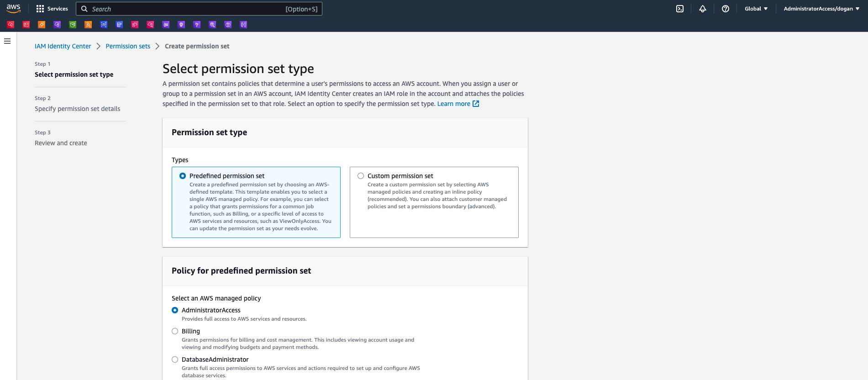Open the purple cloud favorite icon next to EC2
This screenshot has height=380, width=868.
pyautogui.click(x=57, y=25)
